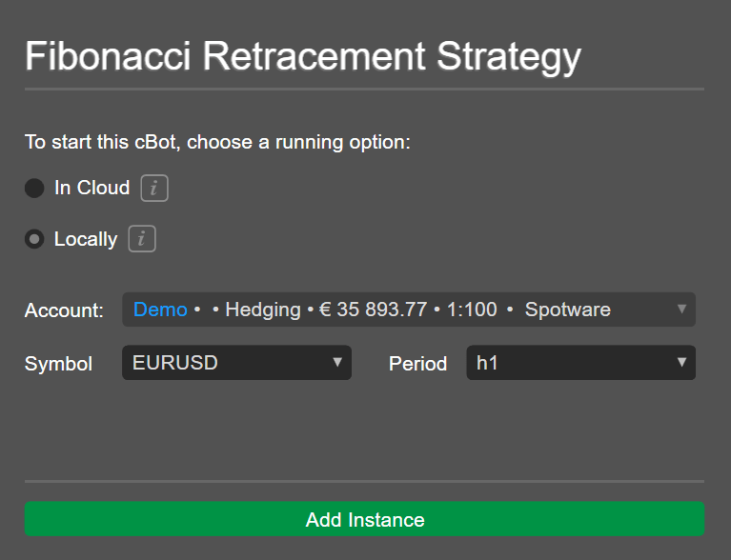This screenshot has height=560, width=731.
Task: Click the Period field label
Action: click(x=418, y=364)
